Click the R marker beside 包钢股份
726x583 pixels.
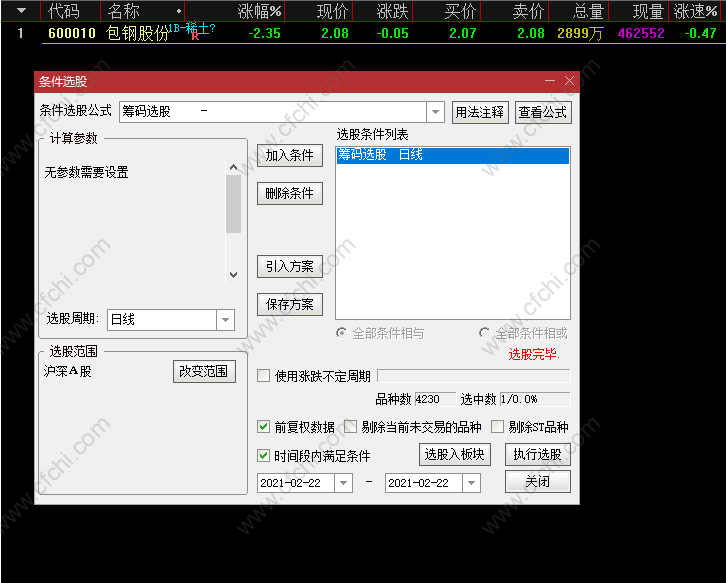tap(195, 37)
